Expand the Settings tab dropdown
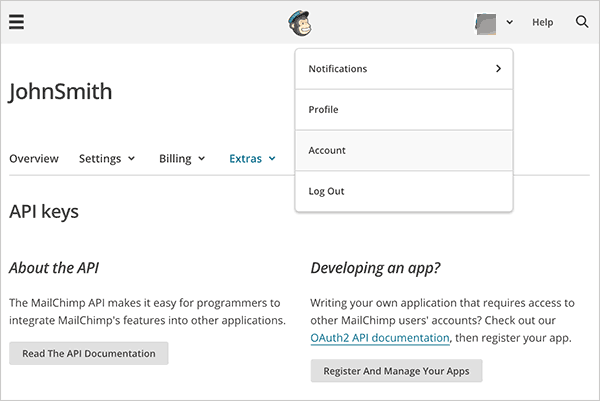The width and height of the screenshot is (600, 401). click(x=107, y=158)
